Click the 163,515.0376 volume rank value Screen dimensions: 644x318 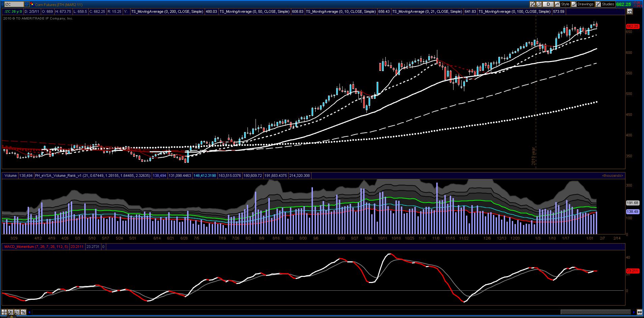tap(230, 176)
